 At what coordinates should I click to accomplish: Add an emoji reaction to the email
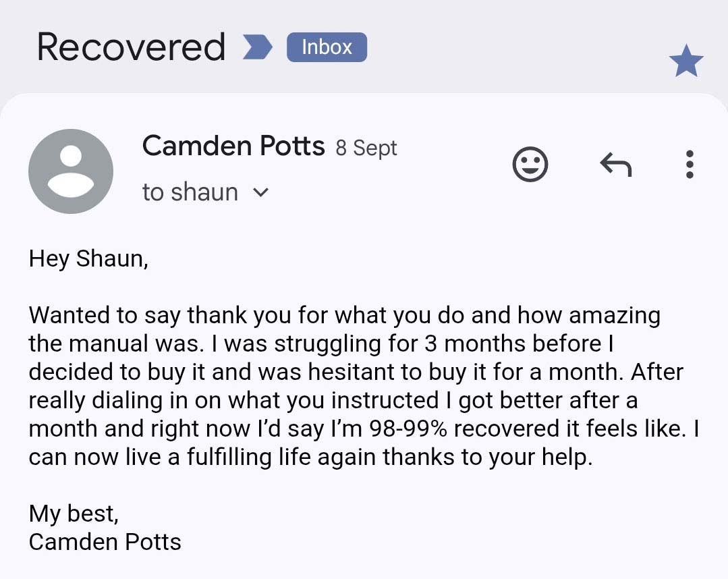point(530,165)
